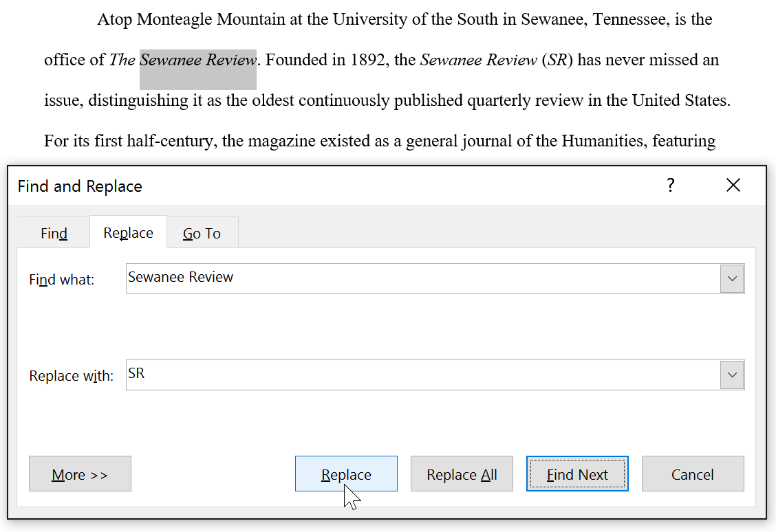This screenshot has width=776, height=532.
Task: Open the Replace with history dropdown
Action: coord(733,375)
